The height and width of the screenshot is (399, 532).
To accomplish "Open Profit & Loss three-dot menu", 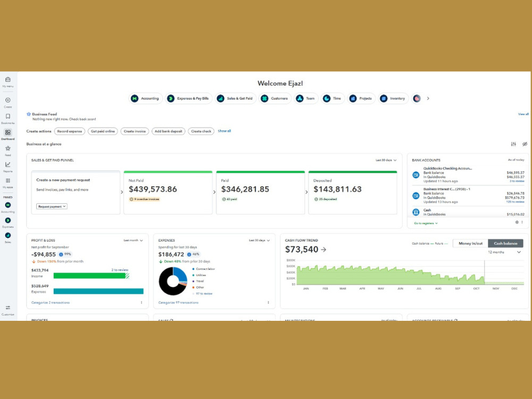I will pyautogui.click(x=142, y=303).
